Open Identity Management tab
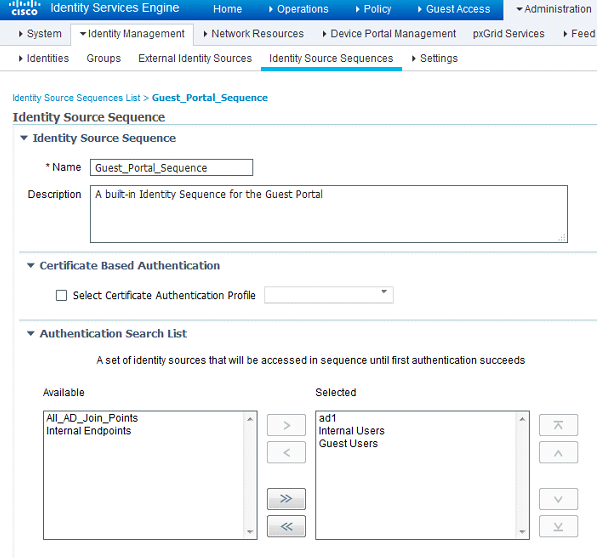 (132, 34)
